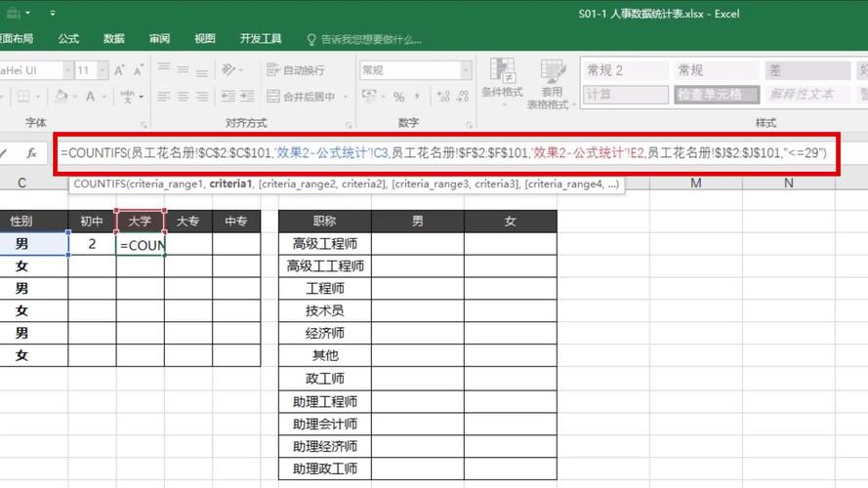Viewport: 868px width, 488px height.
Task: Apply the 检查单元格 cell style
Action: tap(717, 94)
